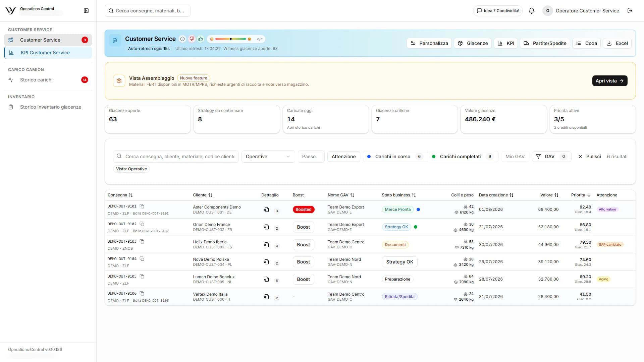Sort table by Cliente column
644x362 pixels.
pos(203,195)
